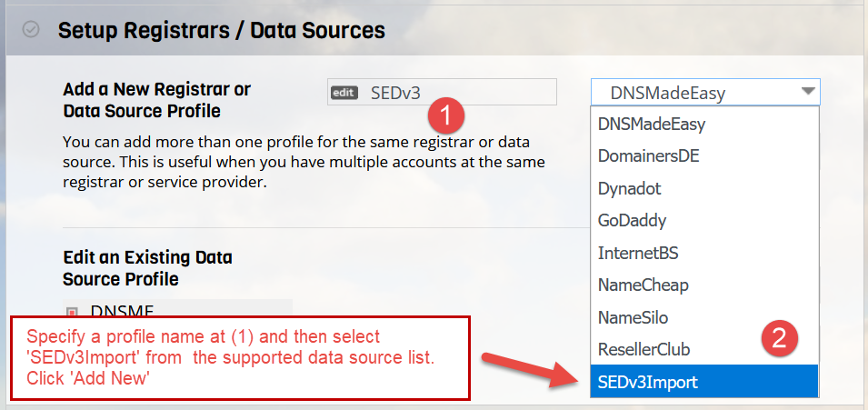Select Dynadot from data source list
Image resolution: width=868 pixels, height=410 pixels.
click(x=704, y=188)
